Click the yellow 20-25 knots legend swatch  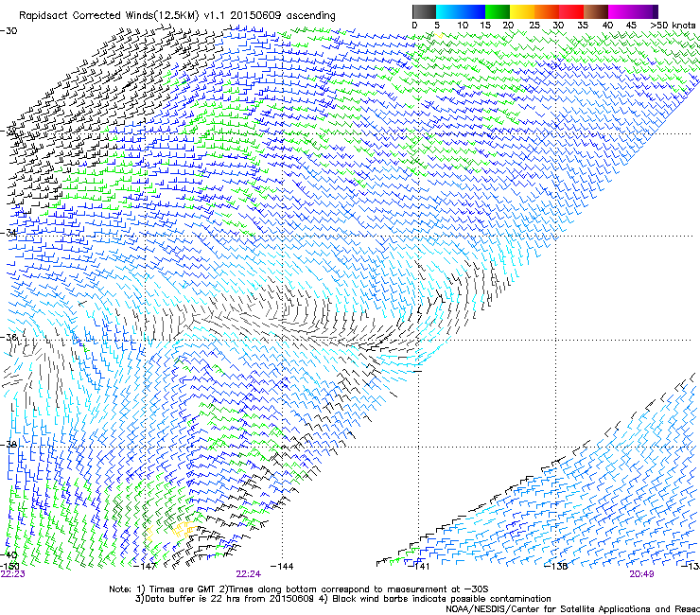coord(522,11)
